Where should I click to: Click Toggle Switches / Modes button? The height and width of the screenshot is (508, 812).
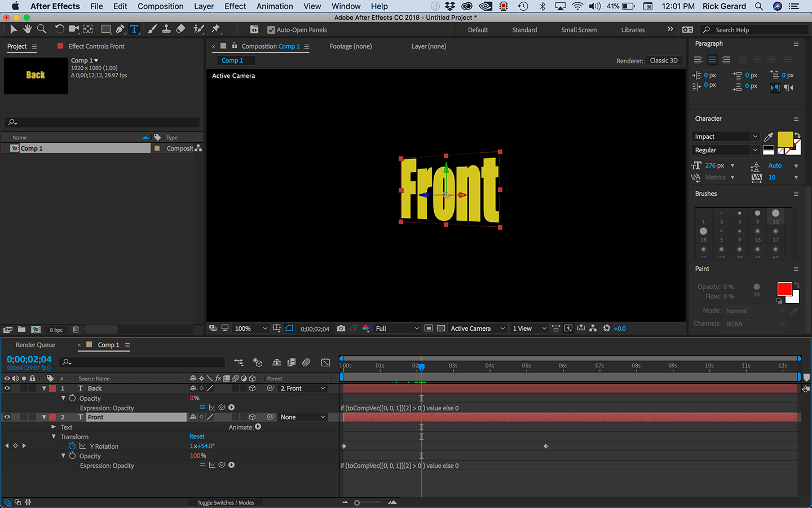226,502
